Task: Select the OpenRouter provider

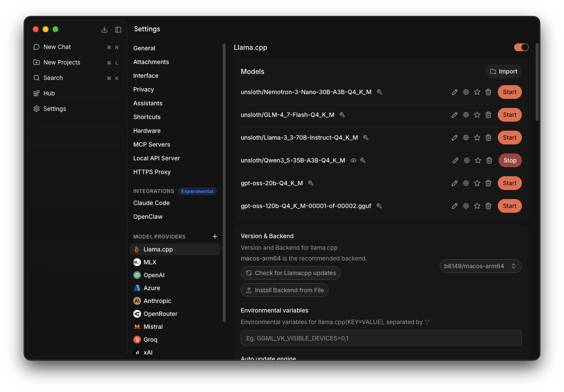Action: pos(175,314)
